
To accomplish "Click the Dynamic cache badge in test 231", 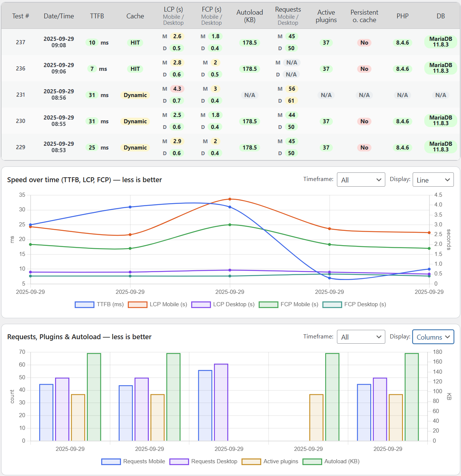I will tap(135, 95).
